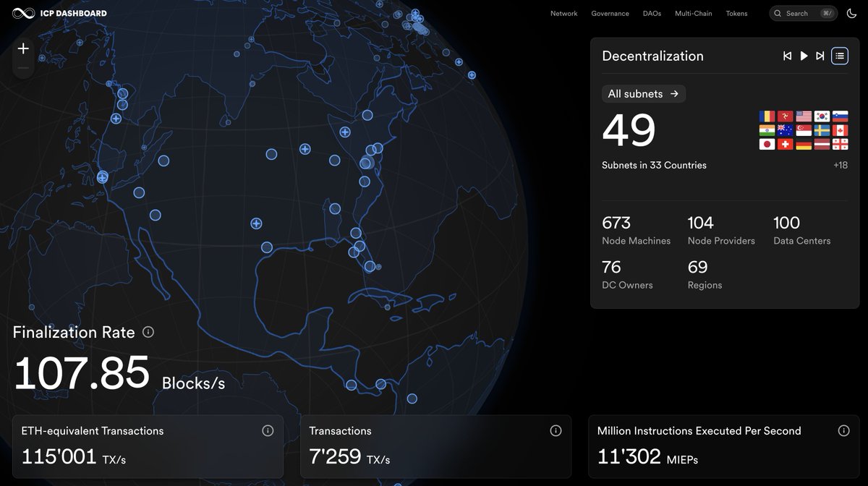Toggle the dark mode moon icon
The height and width of the screenshot is (486, 868).
pos(851,13)
